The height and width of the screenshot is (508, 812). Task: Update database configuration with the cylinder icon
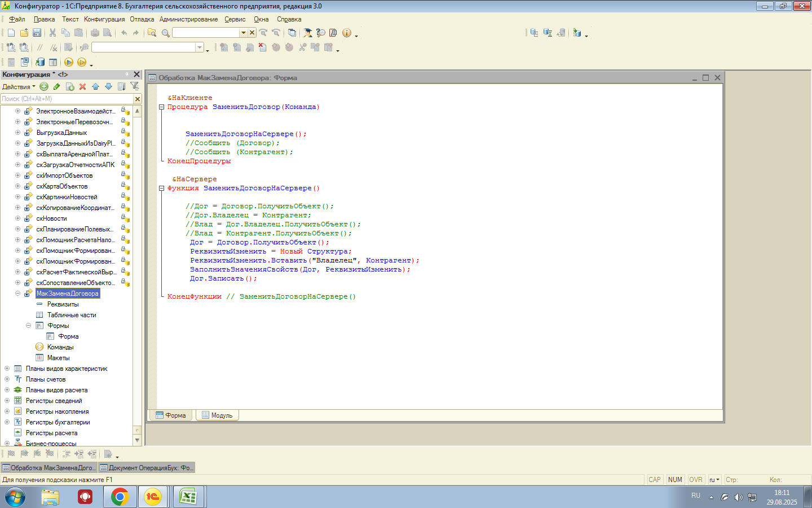coord(40,62)
